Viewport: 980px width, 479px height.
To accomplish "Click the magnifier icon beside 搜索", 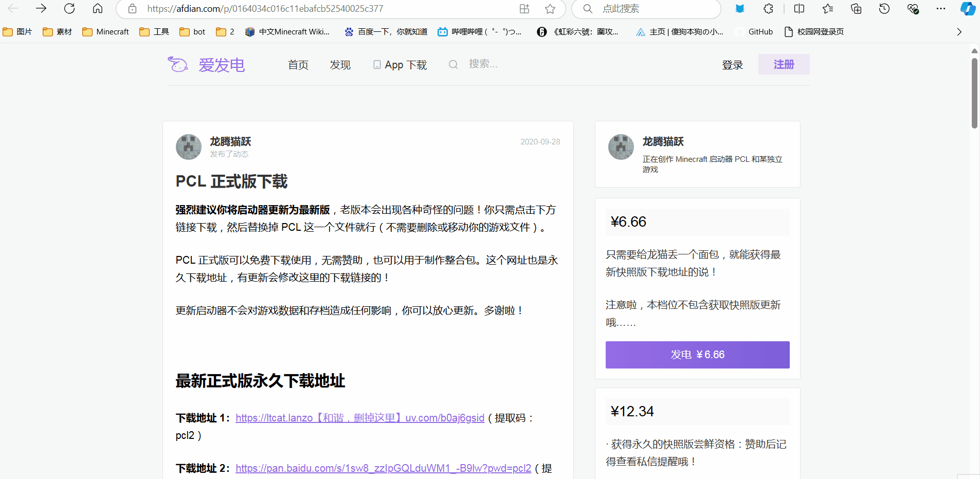I will coord(453,64).
